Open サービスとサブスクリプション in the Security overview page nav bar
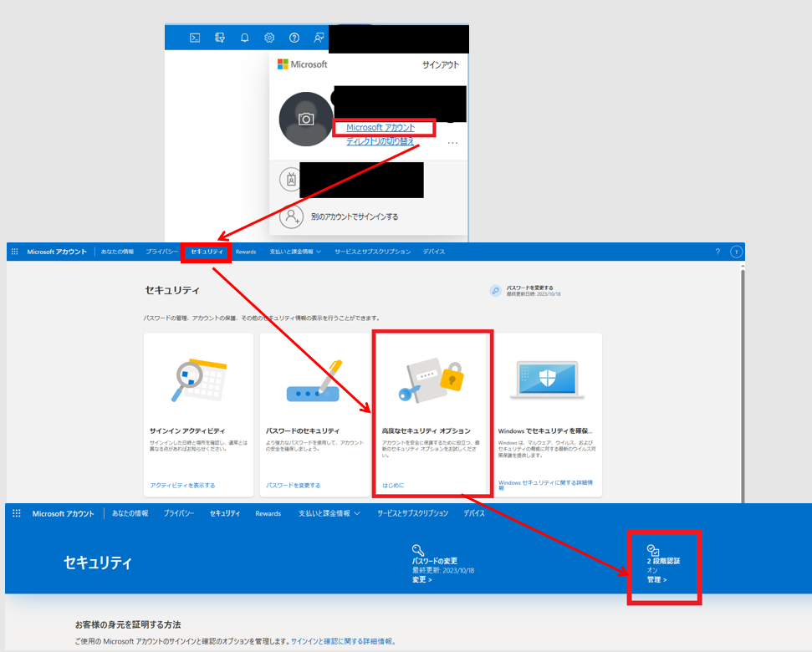 click(x=372, y=252)
